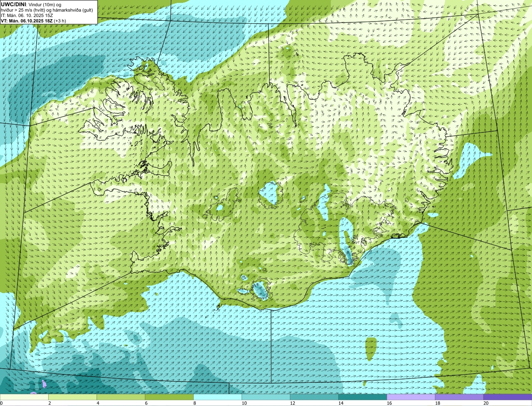Click the 18–20 purple legend swatch
This screenshot has width=532, height=406.
[459, 397]
